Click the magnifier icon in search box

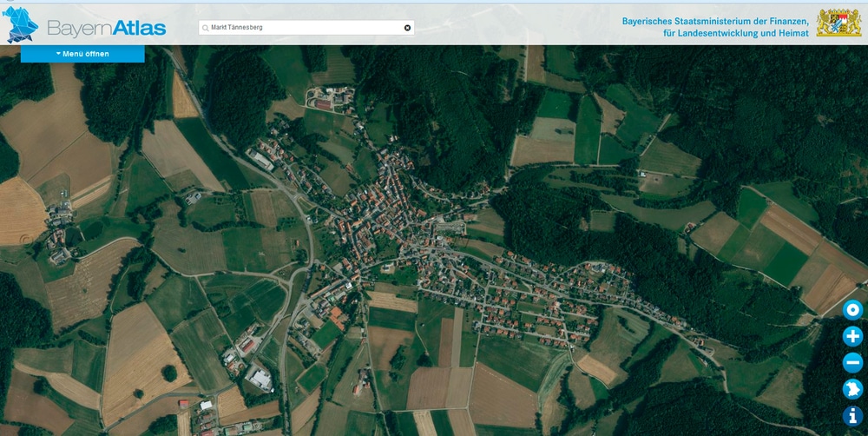pos(206,28)
